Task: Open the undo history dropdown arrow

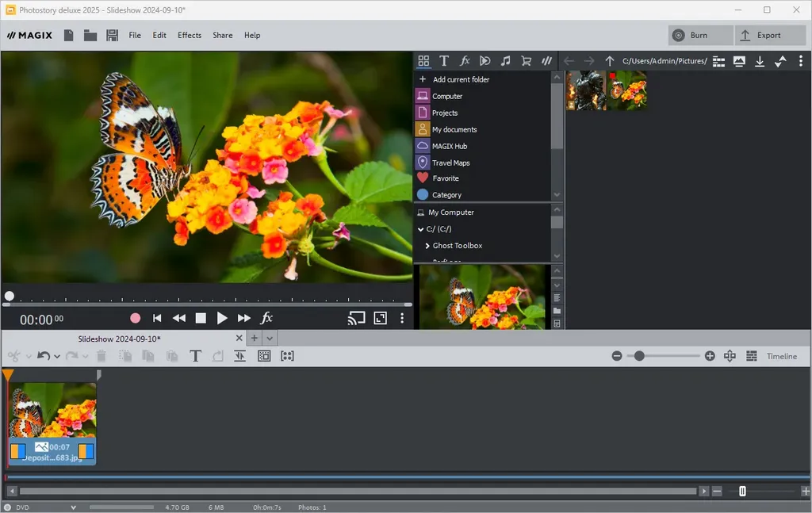Action: [57, 356]
